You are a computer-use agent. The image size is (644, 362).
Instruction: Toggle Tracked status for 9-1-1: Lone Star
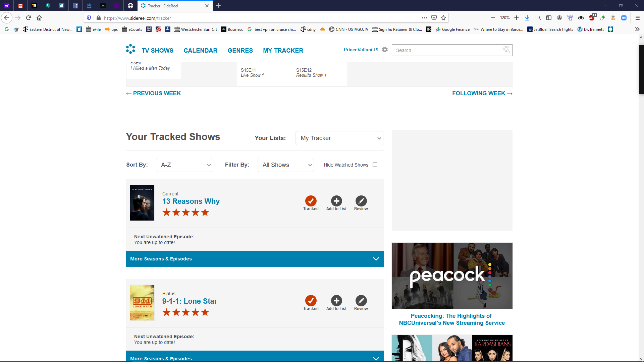pos(311,301)
